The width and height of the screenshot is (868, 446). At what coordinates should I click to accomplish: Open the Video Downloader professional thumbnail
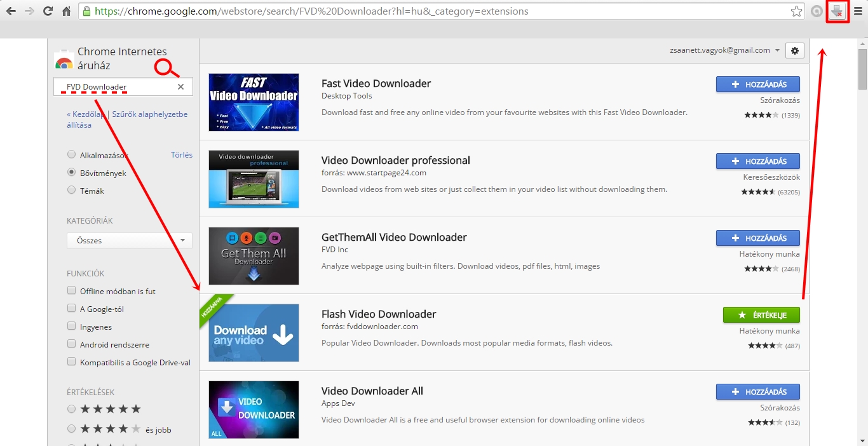(x=254, y=179)
